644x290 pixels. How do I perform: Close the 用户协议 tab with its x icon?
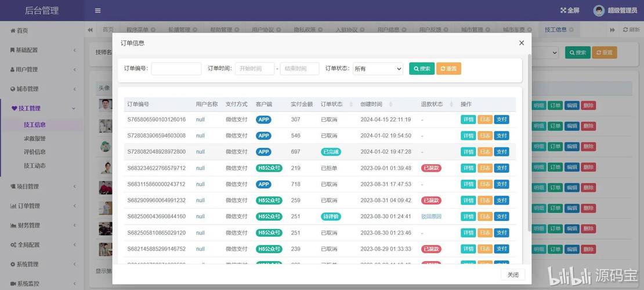pyautogui.click(x=278, y=30)
